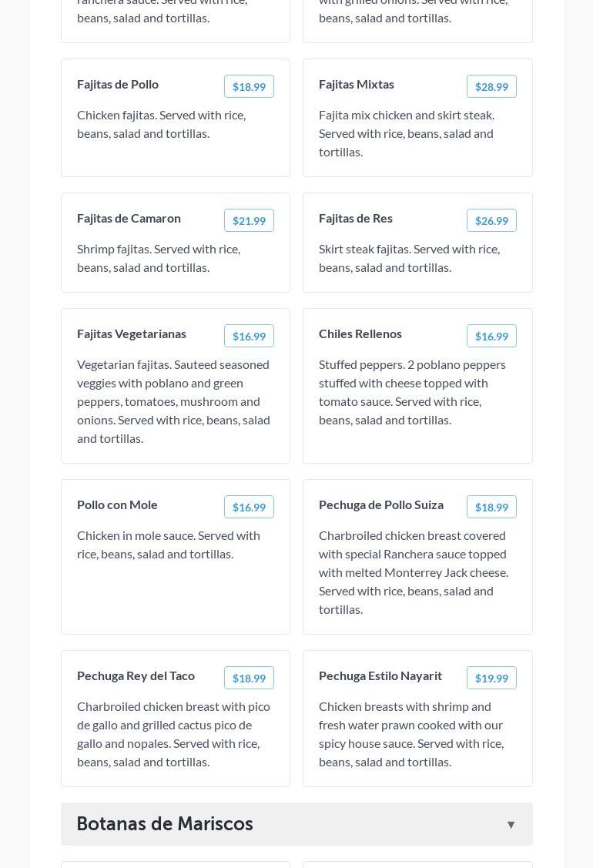
Task: Click the Botanas de Mariscos section header
Action: click(x=165, y=824)
